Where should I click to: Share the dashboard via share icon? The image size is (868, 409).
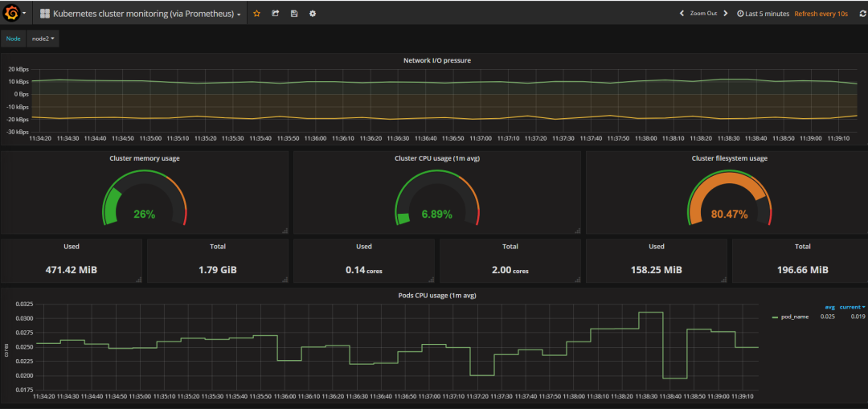coord(275,14)
